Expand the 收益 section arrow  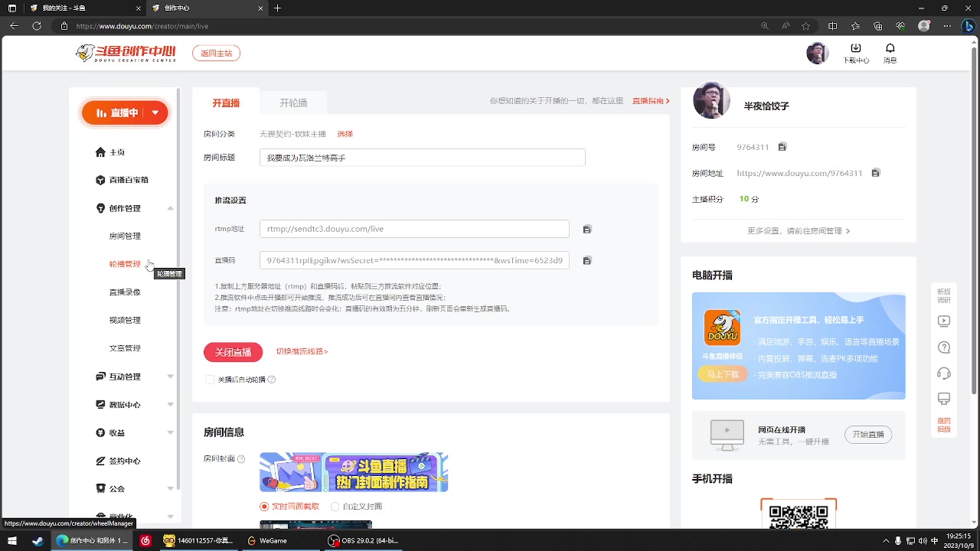(170, 432)
